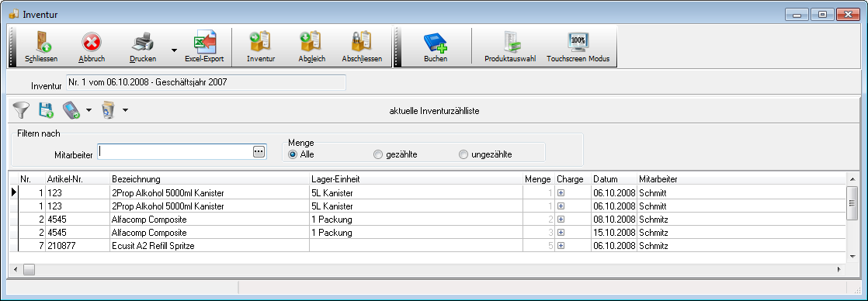The height and width of the screenshot is (301, 868).
Task: Sort by the Menge column header
Action: point(538,179)
